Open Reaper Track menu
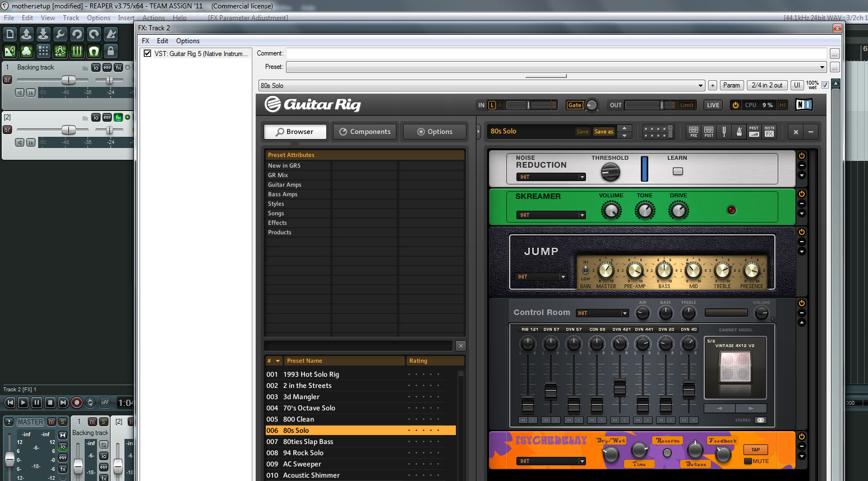868x481 pixels. pos(71,18)
